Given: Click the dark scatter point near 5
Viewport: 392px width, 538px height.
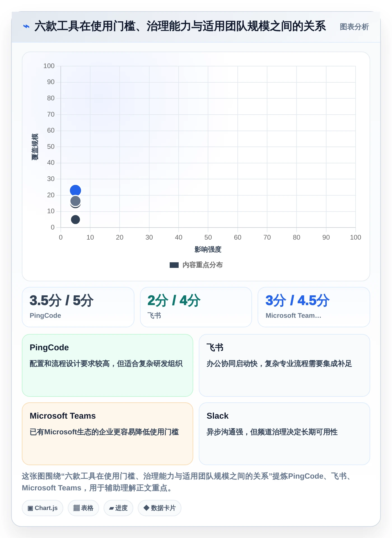Looking at the screenshot, I should (x=75, y=219).
